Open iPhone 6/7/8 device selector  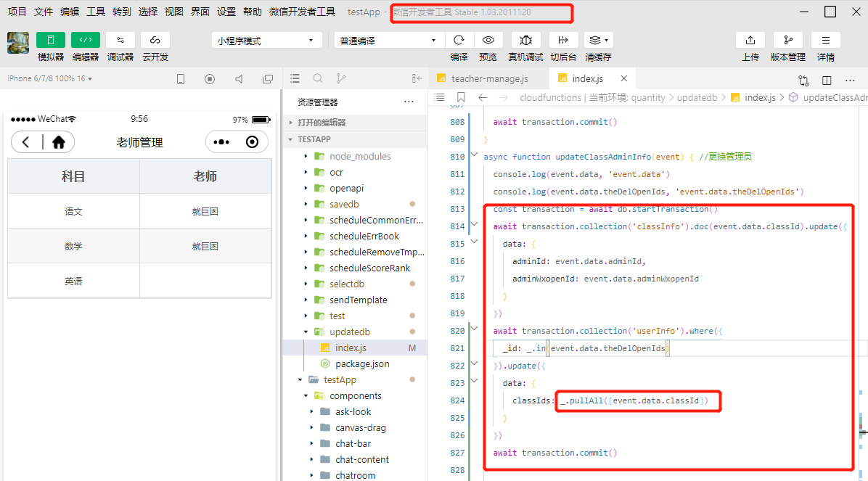(50, 78)
